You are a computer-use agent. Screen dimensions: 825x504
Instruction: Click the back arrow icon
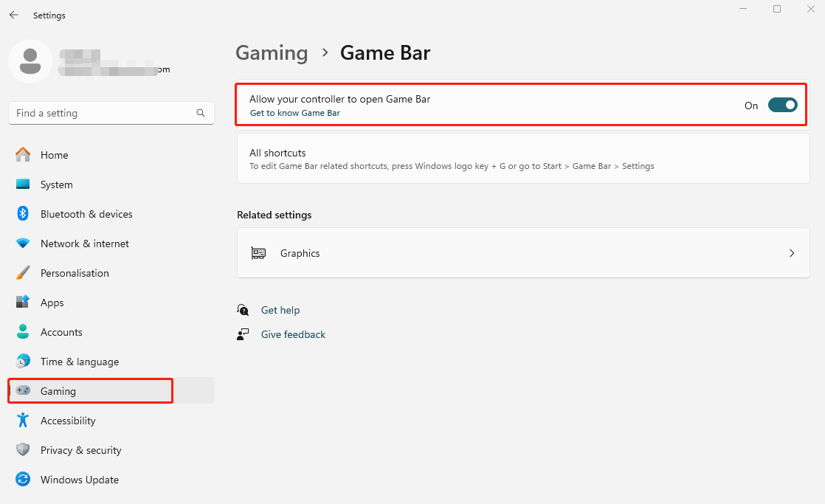click(x=14, y=15)
